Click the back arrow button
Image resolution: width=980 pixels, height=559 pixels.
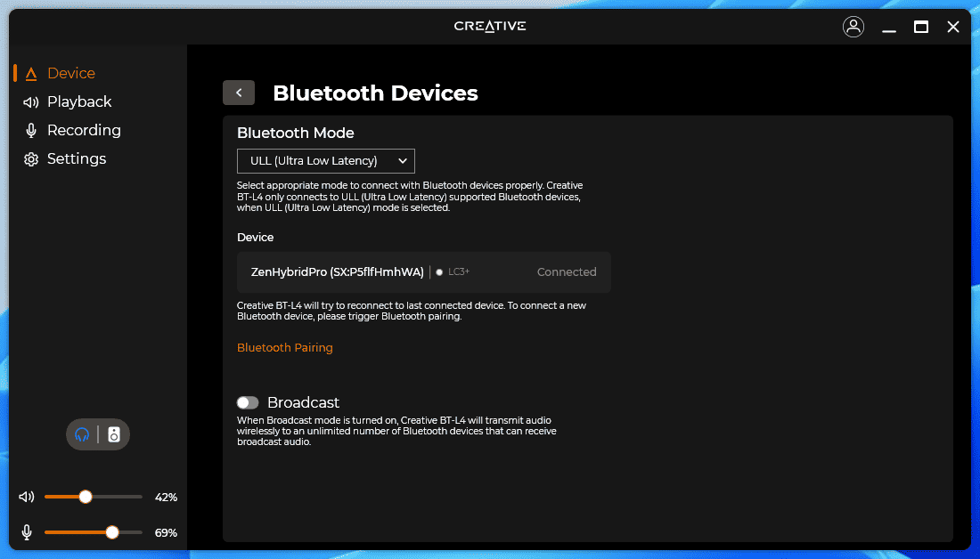click(239, 93)
